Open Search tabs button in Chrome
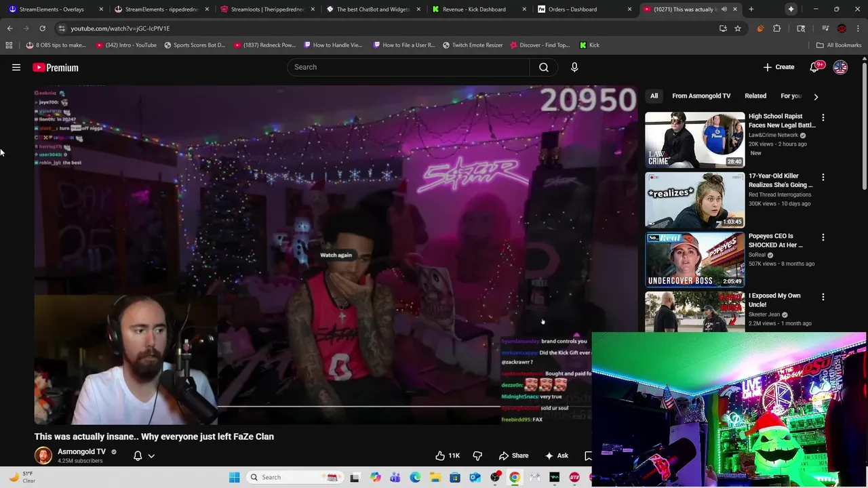The image size is (868, 488). point(801,28)
